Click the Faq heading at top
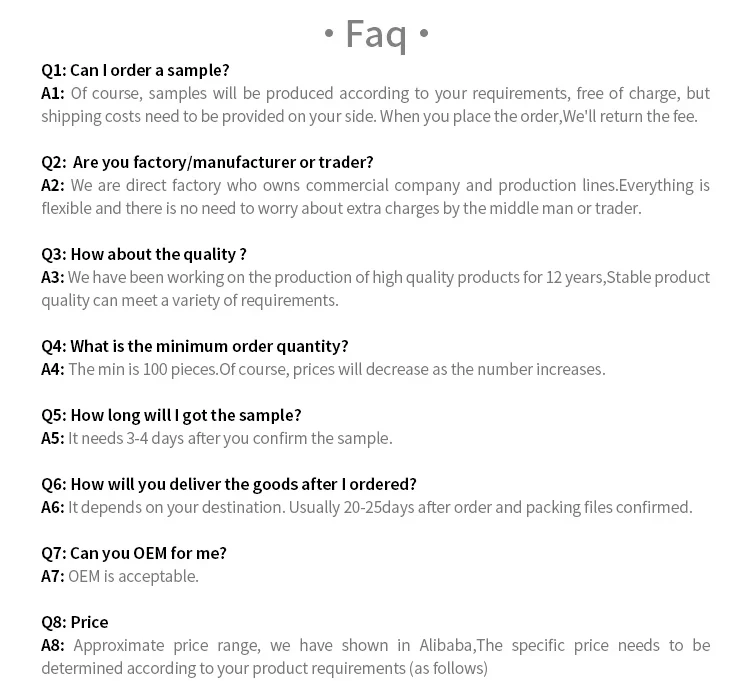Image resolution: width=750 pixels, height=681 pixels. (375, 34)
